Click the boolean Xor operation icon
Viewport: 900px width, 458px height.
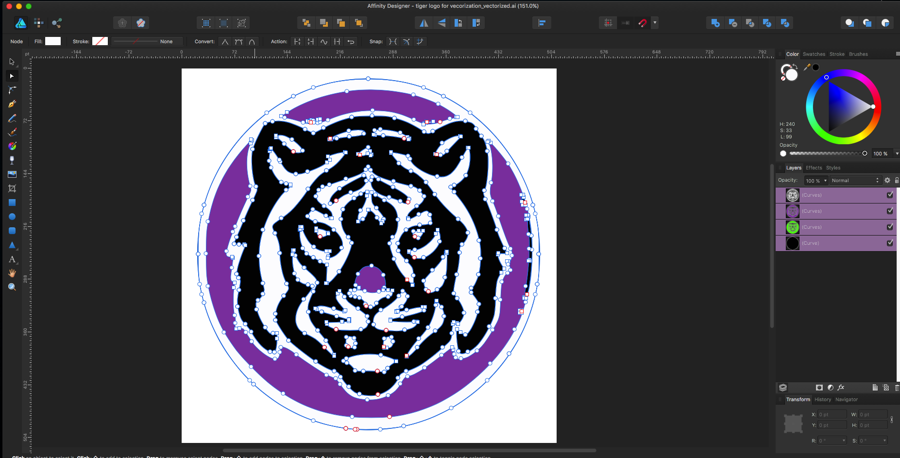coord(768,23)
